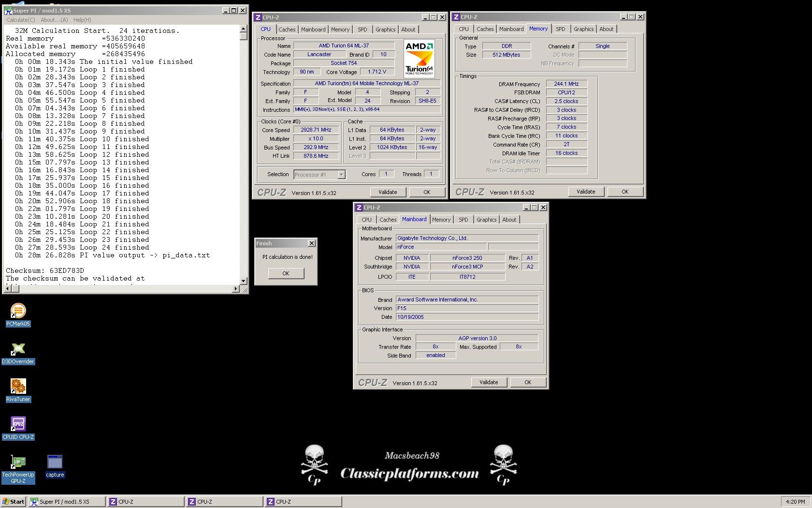
Task: Select CPU tab in Memory window
Action: [464, 29]
